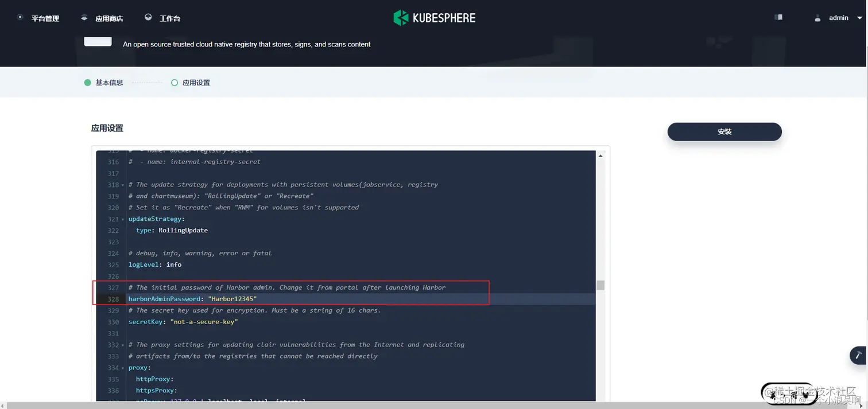Click the internal-registry-secret comment line
The image size is (868, 409).
click(x=195, y=162)
